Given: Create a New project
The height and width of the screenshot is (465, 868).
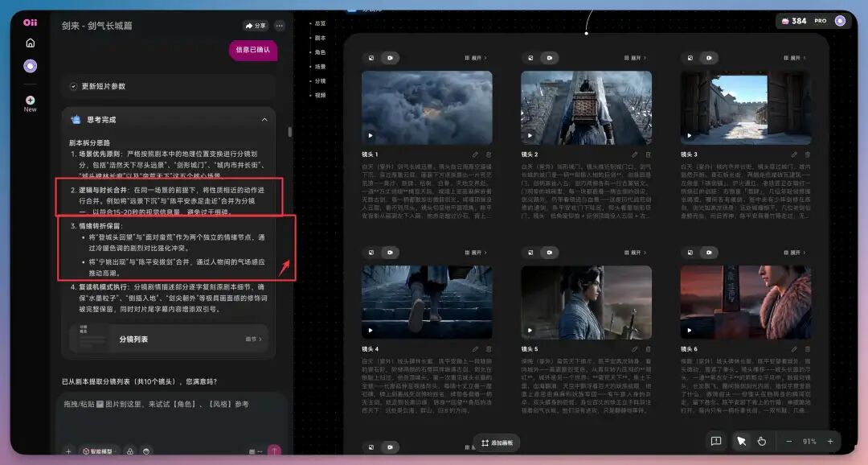Looking at the screenshot, I should click(31, 103).
